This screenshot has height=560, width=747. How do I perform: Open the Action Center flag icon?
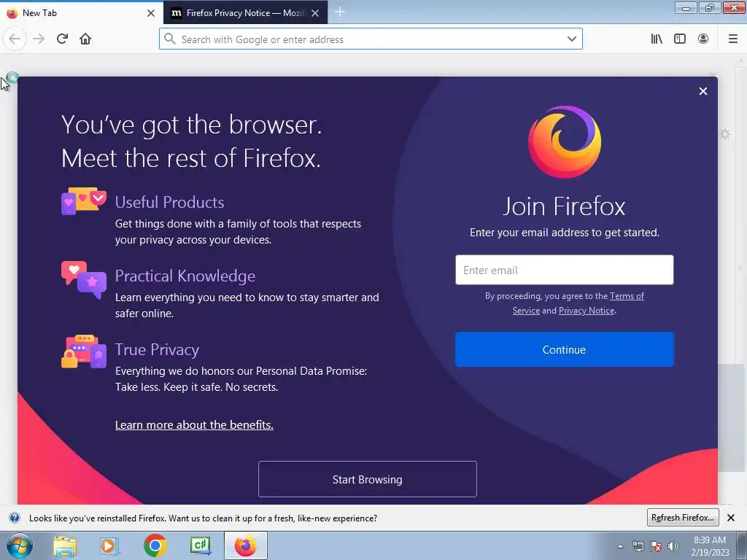(x=656, y=546)
